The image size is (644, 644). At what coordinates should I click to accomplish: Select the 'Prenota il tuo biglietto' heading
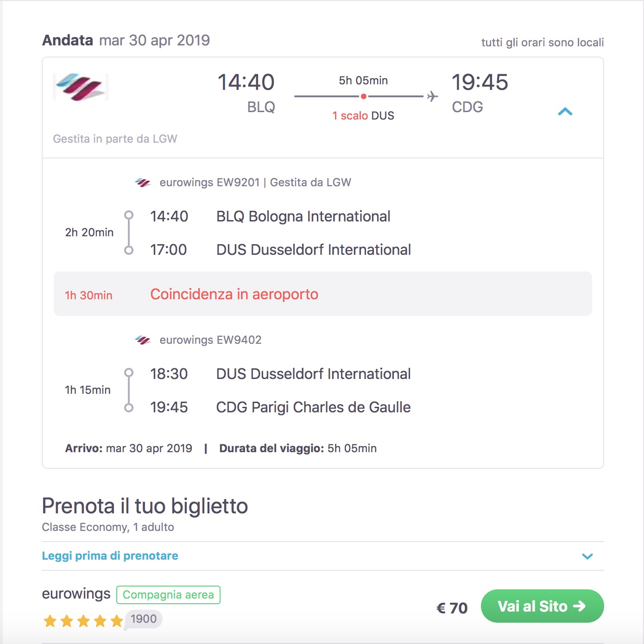pos(145,506)
